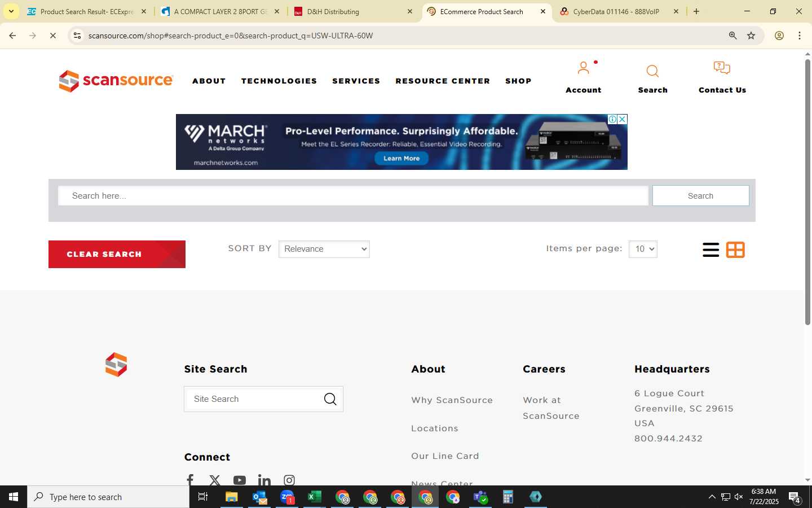Click the Search magnifier icon in header

(652, 71)
